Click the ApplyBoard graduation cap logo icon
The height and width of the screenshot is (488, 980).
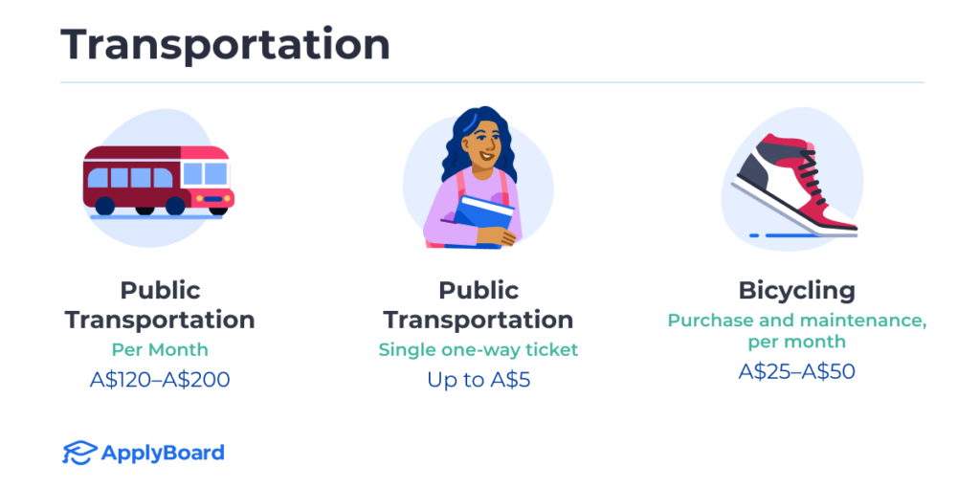78,453
